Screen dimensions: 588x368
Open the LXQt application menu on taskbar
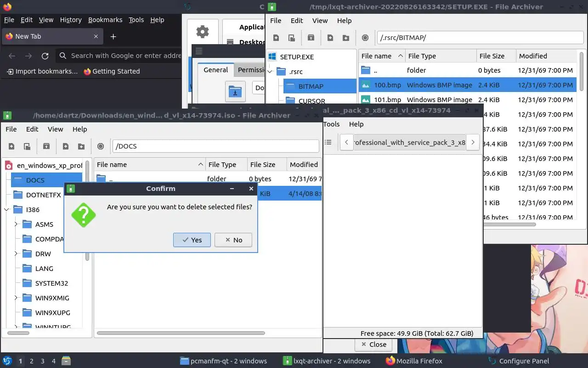7,361
